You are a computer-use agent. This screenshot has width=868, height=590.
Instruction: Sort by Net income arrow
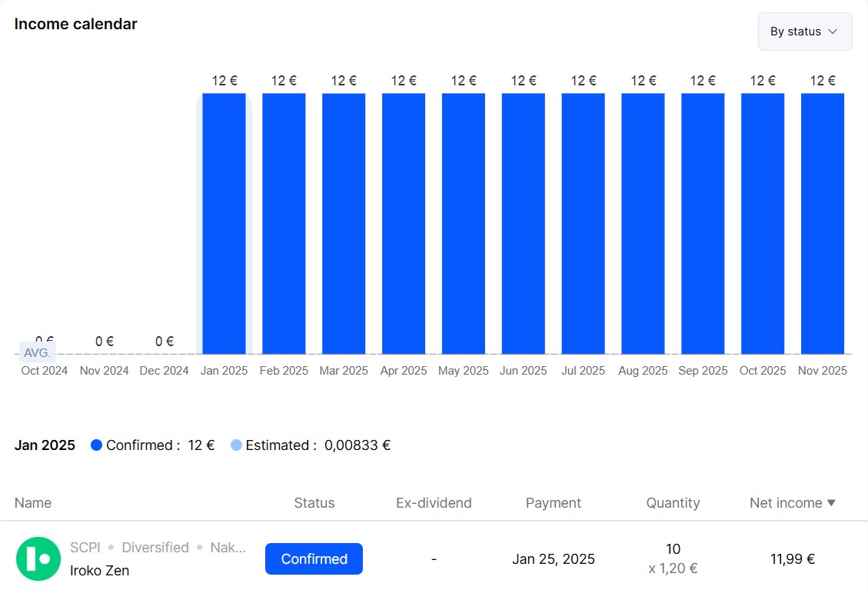(x=831, y=503)
